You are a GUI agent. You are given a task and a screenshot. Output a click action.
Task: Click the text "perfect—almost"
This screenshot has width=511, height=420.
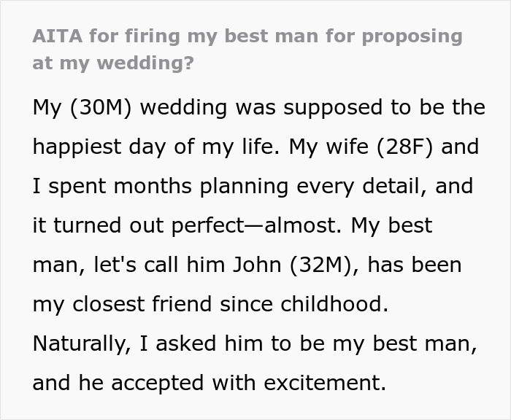(243, 225)
